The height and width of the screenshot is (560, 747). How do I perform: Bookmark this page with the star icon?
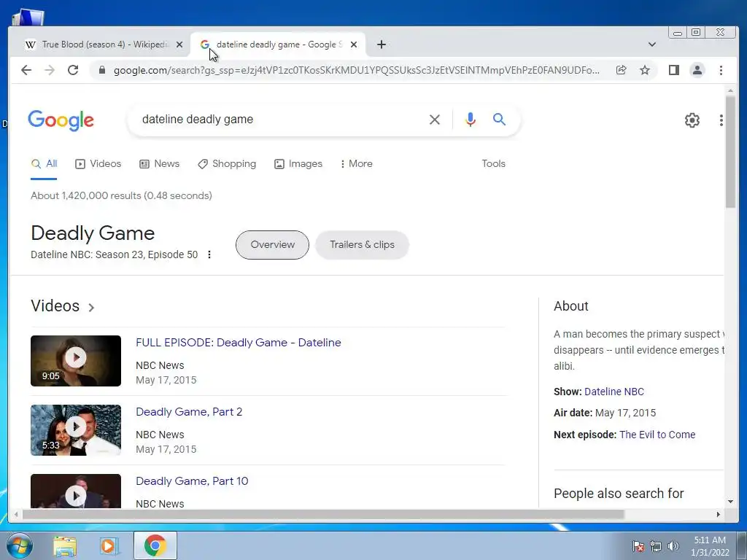[645, 71]
